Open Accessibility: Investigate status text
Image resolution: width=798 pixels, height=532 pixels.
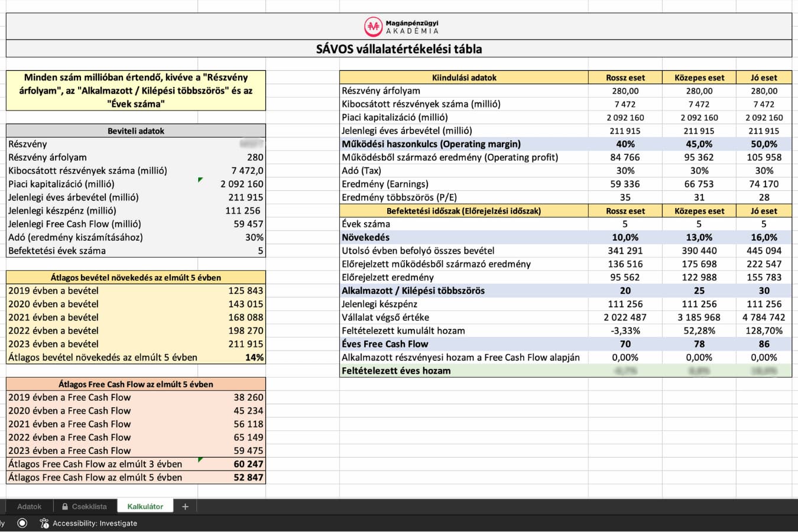point(95,523)
